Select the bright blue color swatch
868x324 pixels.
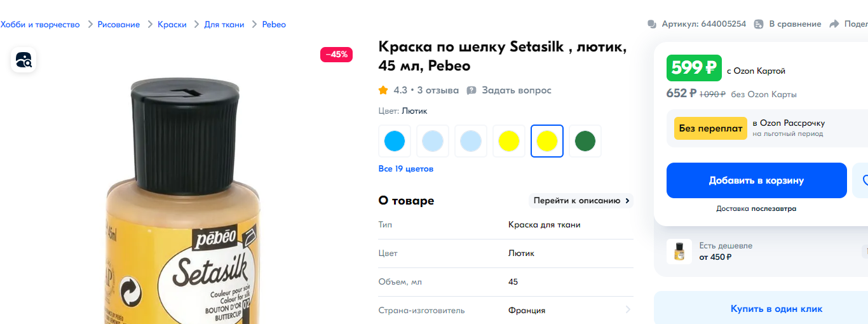[x=395, y=141]
